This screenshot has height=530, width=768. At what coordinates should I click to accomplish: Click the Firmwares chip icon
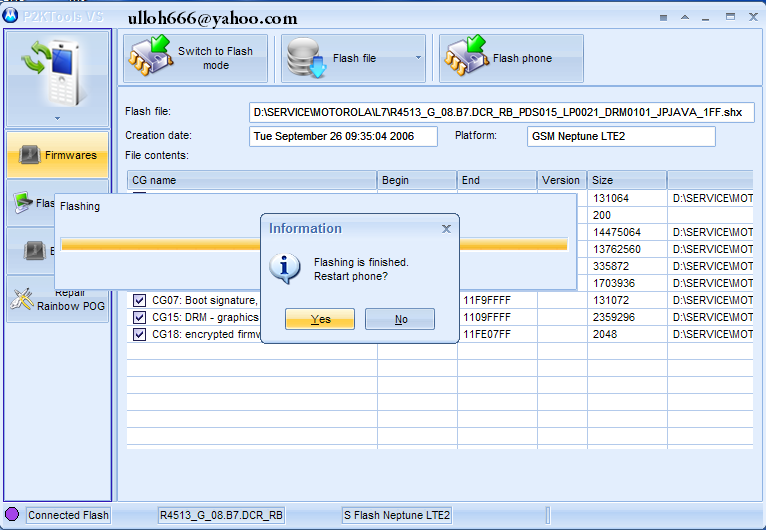tap(29, 155)
